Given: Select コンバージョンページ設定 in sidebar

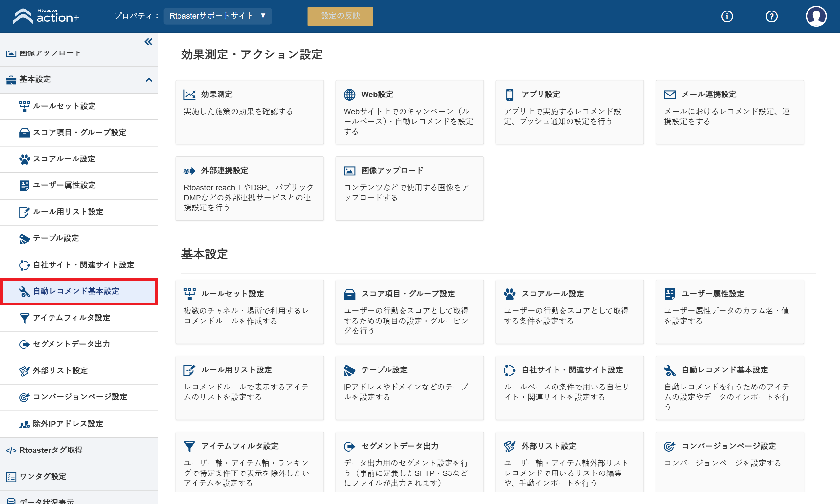Looking at the screenshot, I should [x=79, y=397].
